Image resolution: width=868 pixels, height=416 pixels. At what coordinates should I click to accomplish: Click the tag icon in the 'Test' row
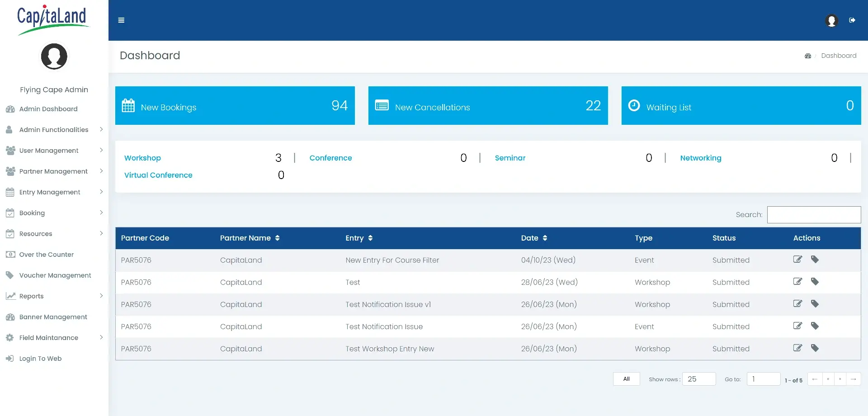coord(815,282)
